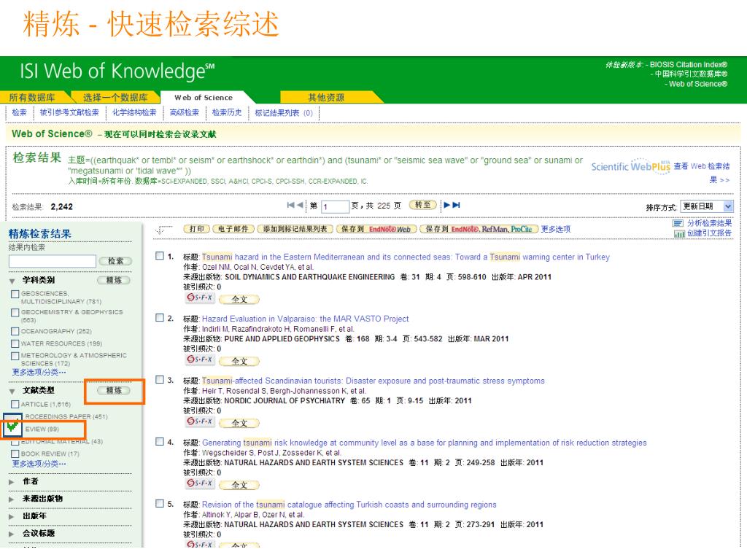Viewport: 747px width, 560px height.
Task: Click 添加到标记结果列表 button
Action: pos(295,229)
